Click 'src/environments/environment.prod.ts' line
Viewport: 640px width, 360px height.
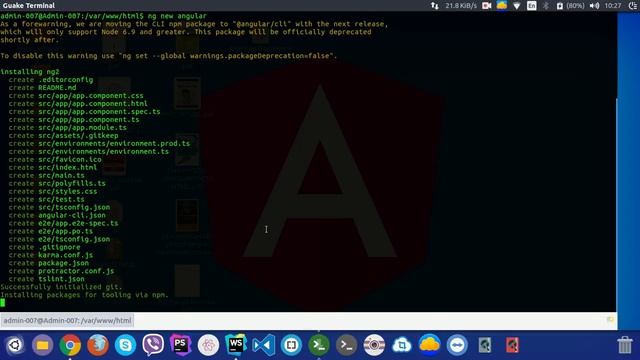[114, 144]
